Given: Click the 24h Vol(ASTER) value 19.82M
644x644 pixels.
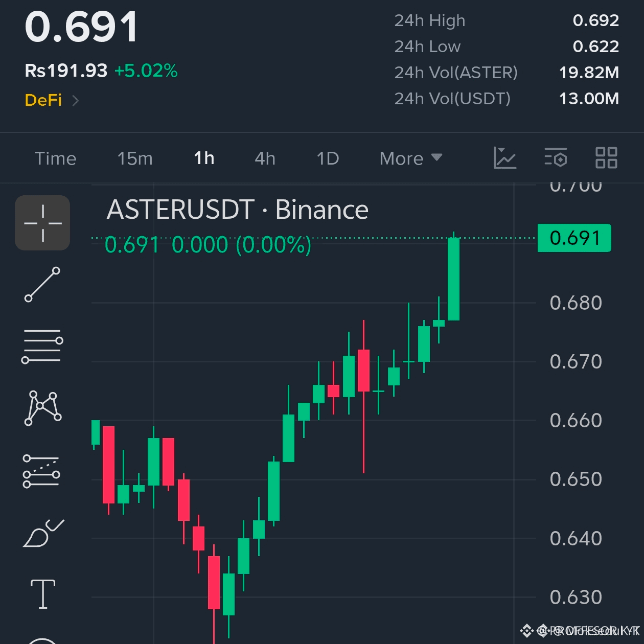Looking at the screenshot, I should point(589,73).
